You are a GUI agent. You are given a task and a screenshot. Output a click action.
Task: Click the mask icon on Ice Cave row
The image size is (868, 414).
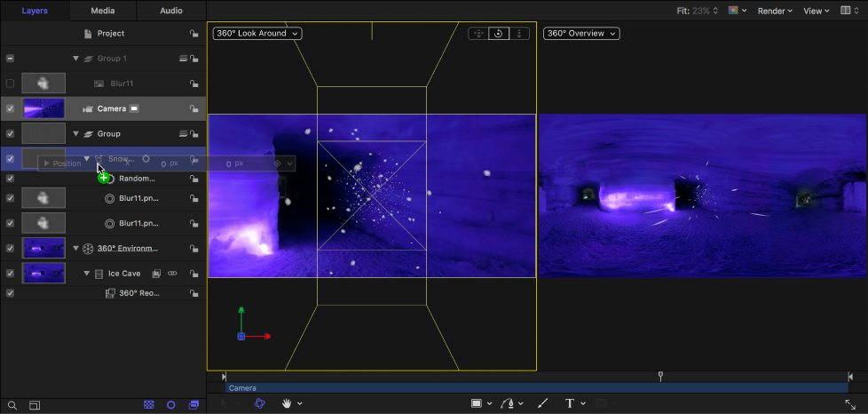pos(157,274)
